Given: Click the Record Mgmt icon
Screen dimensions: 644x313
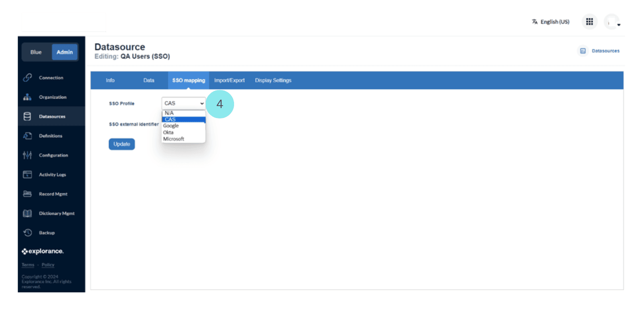Looking at the screenshot, I should (27, 194).
